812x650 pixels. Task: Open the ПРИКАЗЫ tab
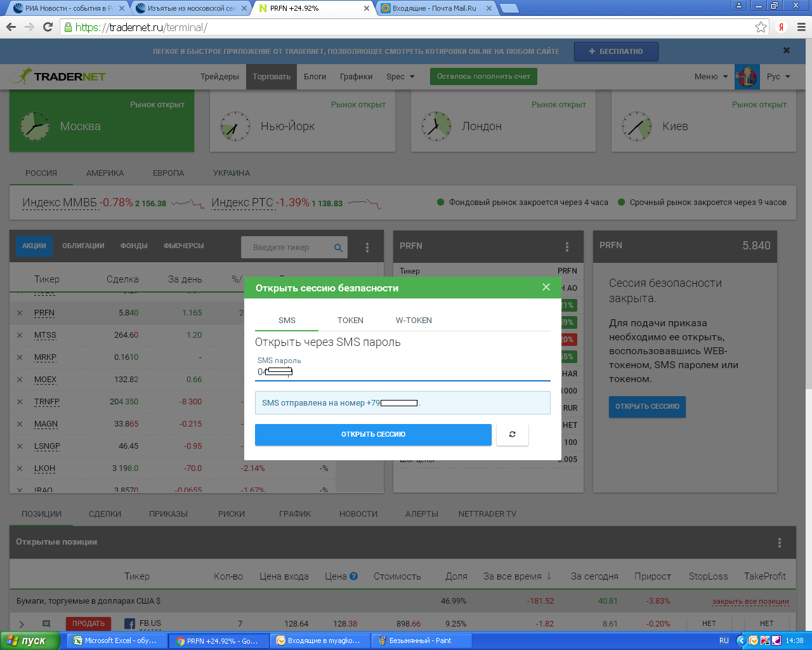(x=168, y=514)
